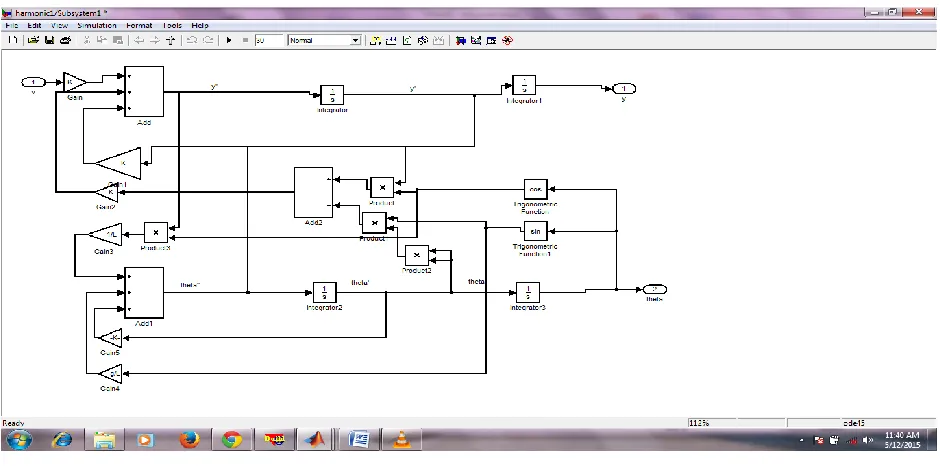Open the Library Browser icon
The height and width of the screenshot is (466, 940).
click(x=461, y=40)
